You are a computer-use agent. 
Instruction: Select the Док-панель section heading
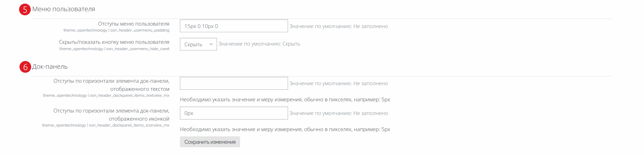pos(50,67)
